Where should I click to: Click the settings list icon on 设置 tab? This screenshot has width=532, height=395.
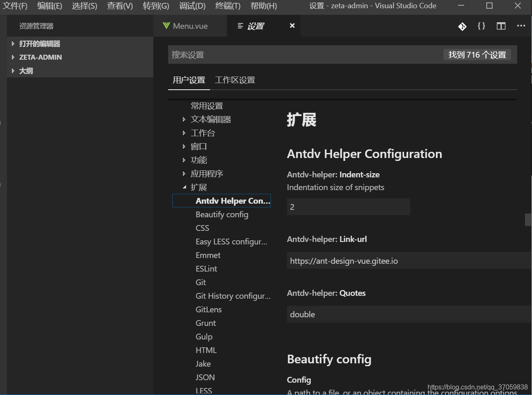click(x=241, y=26)
